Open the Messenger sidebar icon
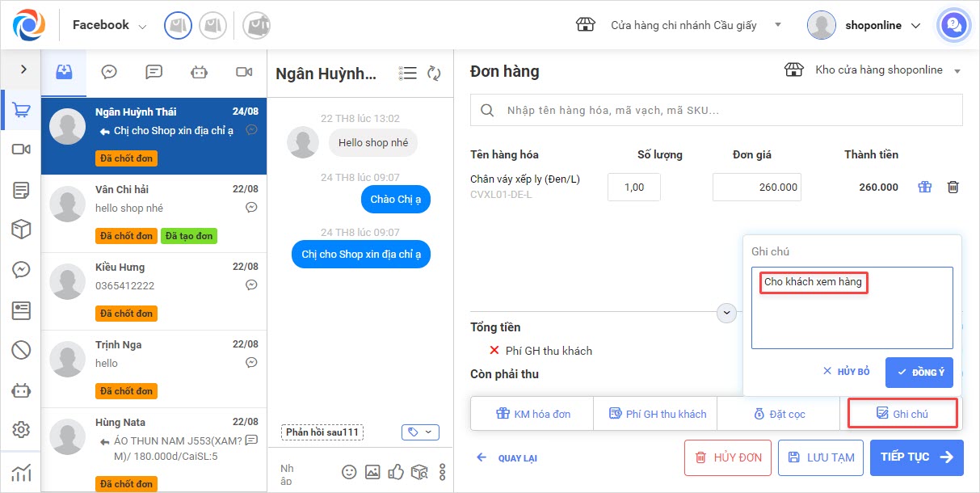Screen dimensions: 980x493 click(x=22, y=270)
